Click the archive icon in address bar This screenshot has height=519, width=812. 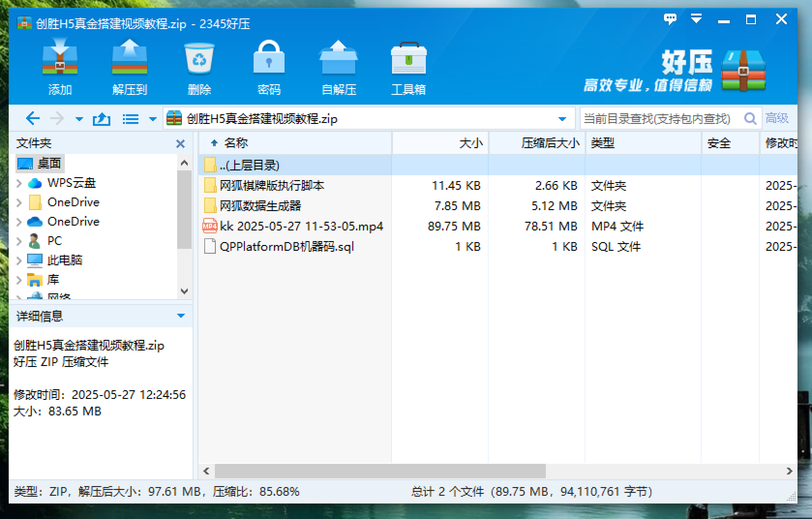click(174, 118)
